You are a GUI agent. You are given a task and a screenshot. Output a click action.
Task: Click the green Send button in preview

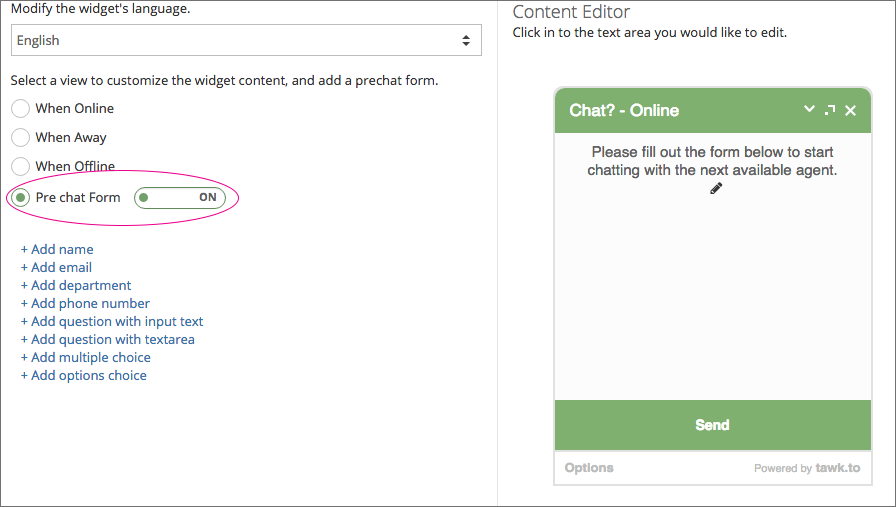point(713,425)
